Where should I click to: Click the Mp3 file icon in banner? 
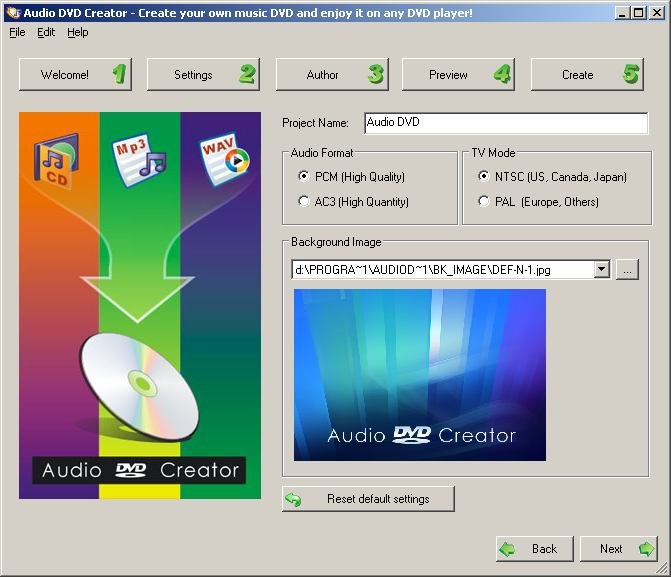coord(139,161)
